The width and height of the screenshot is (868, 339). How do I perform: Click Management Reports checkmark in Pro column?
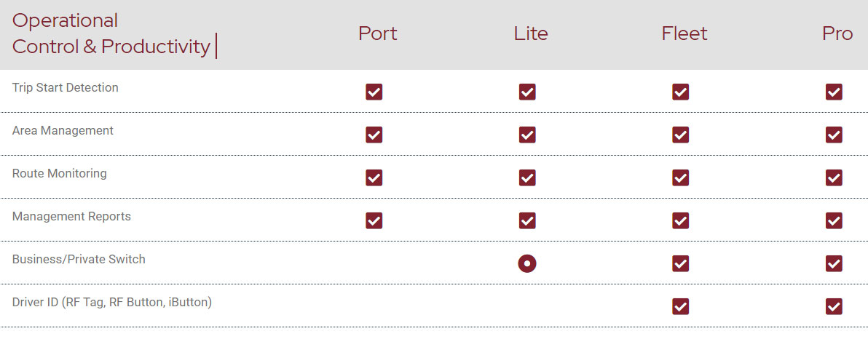[834, 220]
